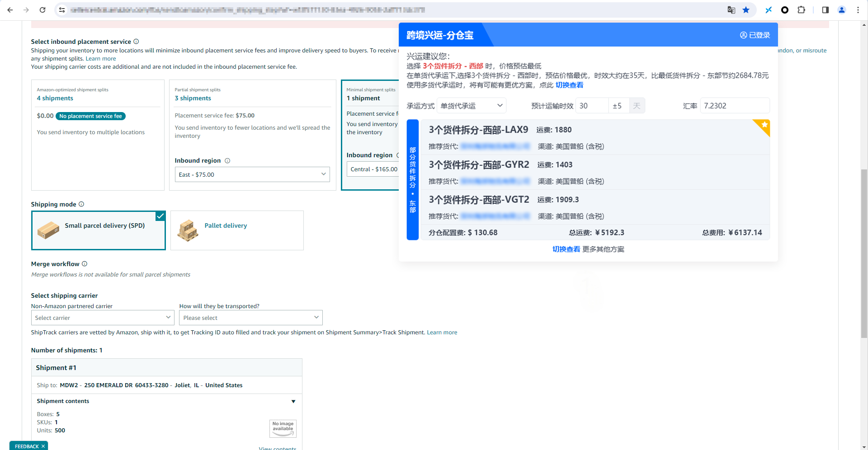Image resolution: width=868 pixels, height=450 pixels.
Task: Open the Select carrier dropdown
Action: point(103,318)
